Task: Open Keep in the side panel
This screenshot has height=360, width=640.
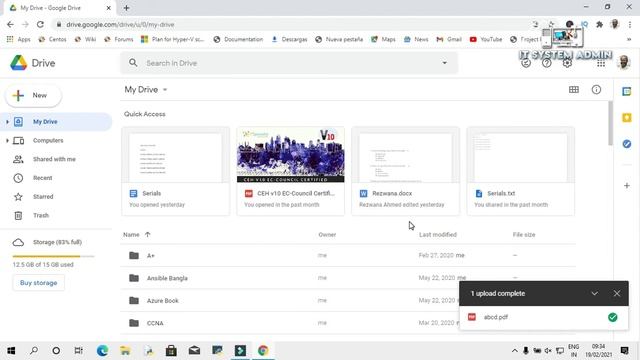Action: click(x=627, y=118)
